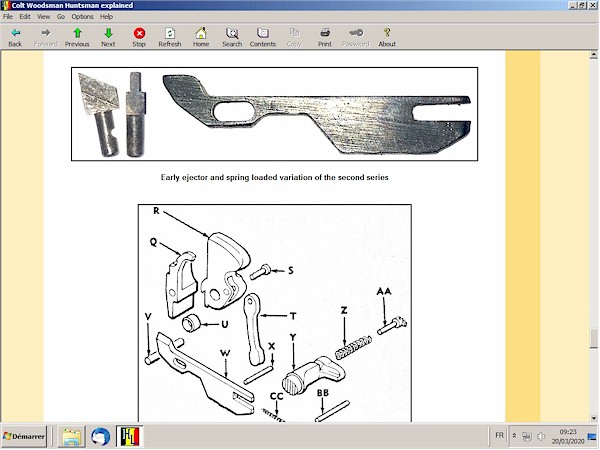Screen dimensions: 600x450
Task: Open the File menu
Action: coord(8,17)
